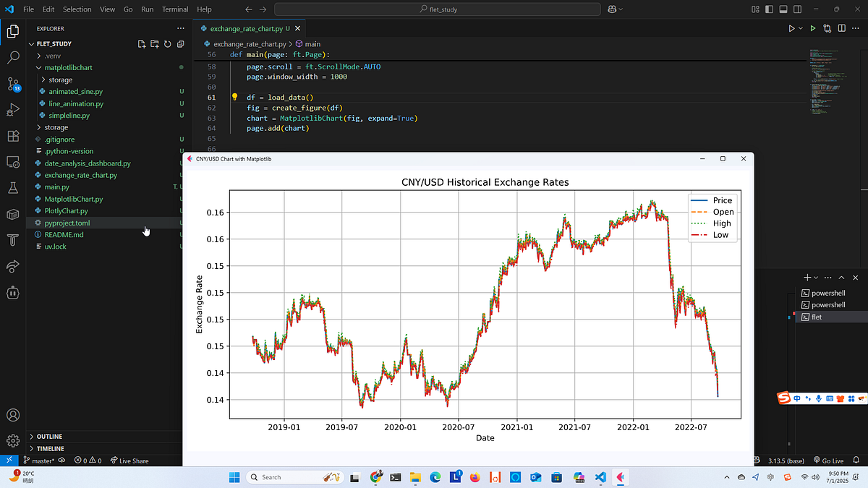This screenshot has width=868, height=488.
Task: Launch Firefox from the taskbar
Action: point(474,477)
